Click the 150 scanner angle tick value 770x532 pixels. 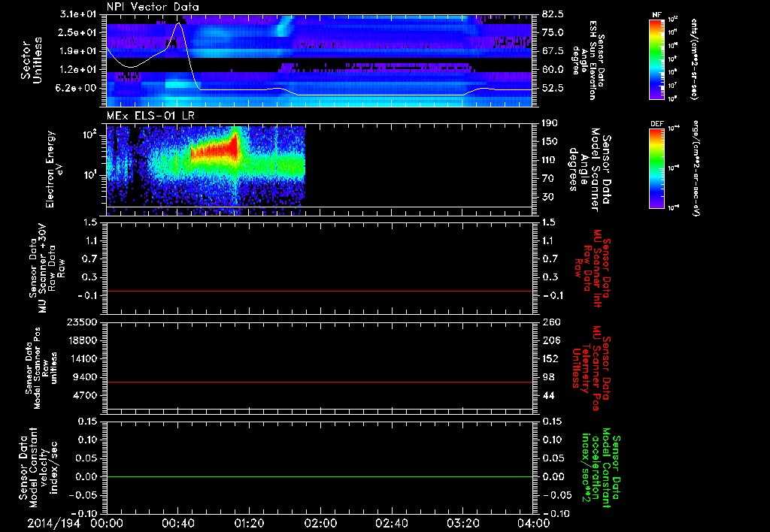pos(550,142)
